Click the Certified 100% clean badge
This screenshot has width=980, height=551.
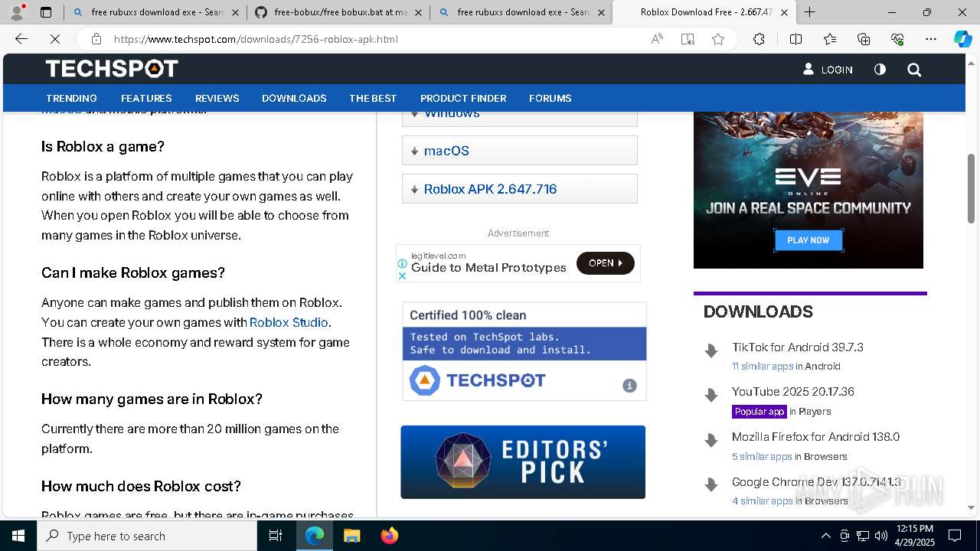(x=524, y=351)
